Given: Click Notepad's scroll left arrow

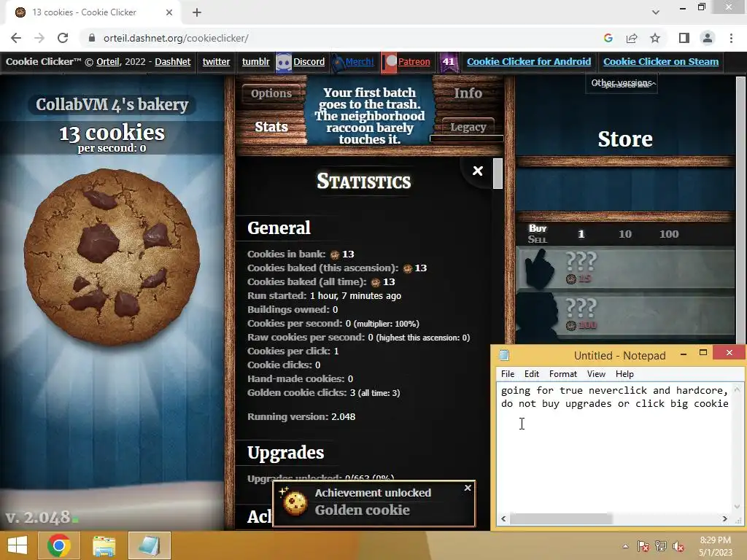Looking at the screenshot, I should (x=503, y=518).
